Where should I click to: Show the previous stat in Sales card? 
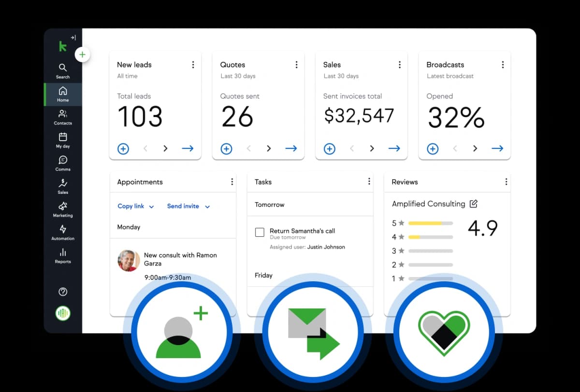pyautogui.click(x=352, y=149)
